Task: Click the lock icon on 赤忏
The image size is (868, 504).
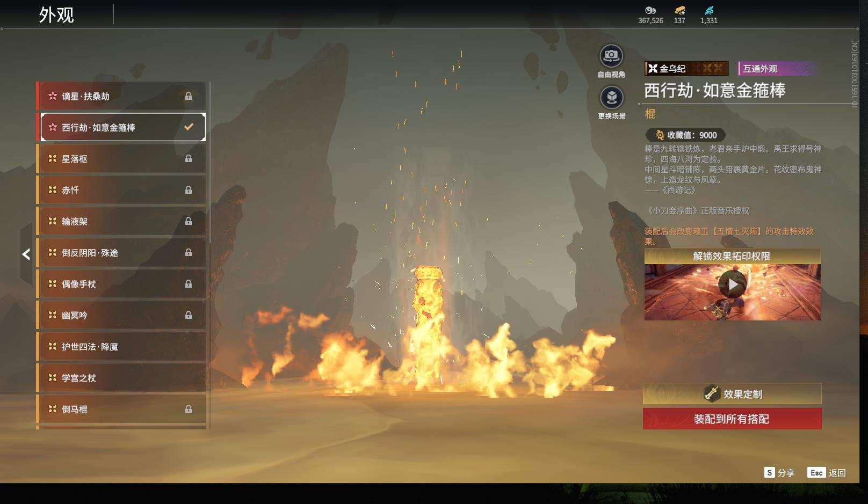Action: point(189,190)
